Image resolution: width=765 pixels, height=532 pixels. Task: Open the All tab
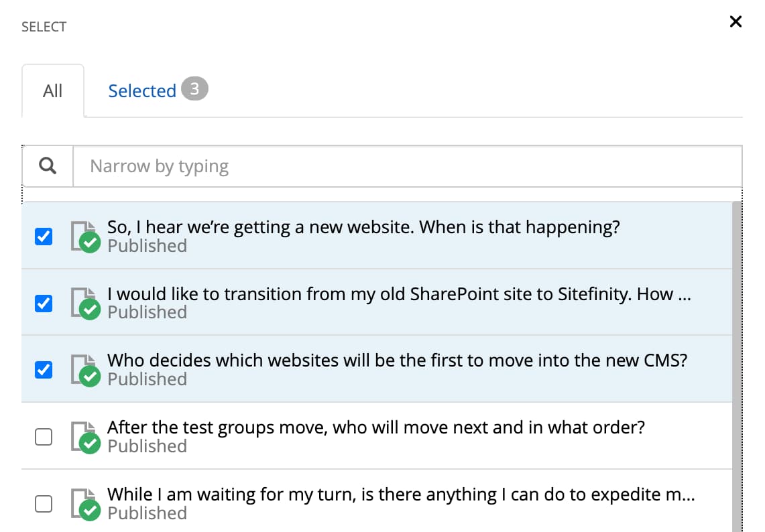53,90
